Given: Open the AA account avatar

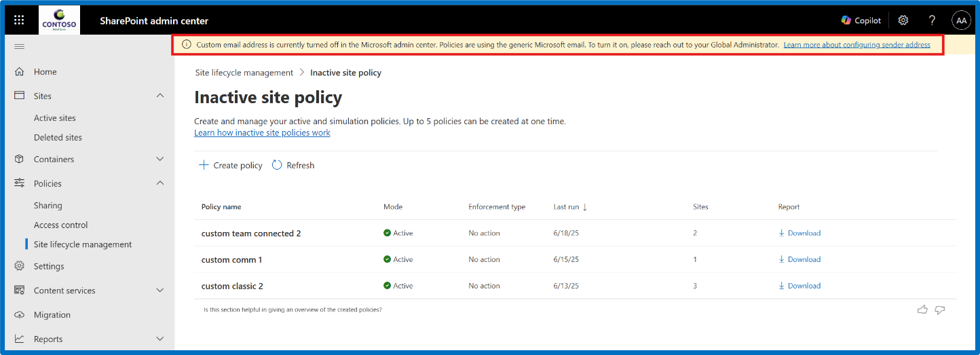Looking at the screenshot, I should pos(962,20).
